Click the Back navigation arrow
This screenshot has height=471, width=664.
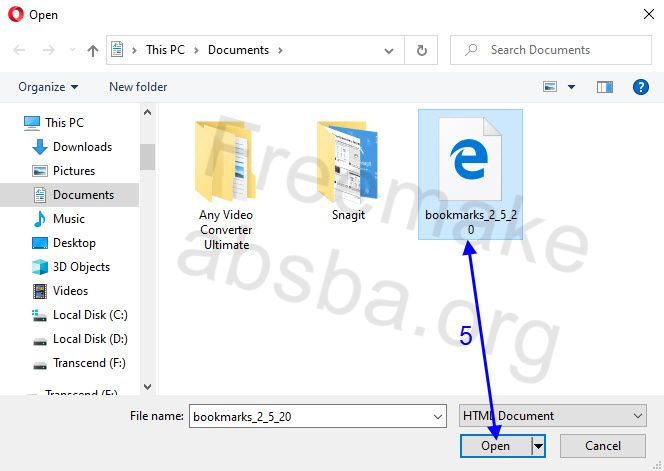(x=19, y=50)
